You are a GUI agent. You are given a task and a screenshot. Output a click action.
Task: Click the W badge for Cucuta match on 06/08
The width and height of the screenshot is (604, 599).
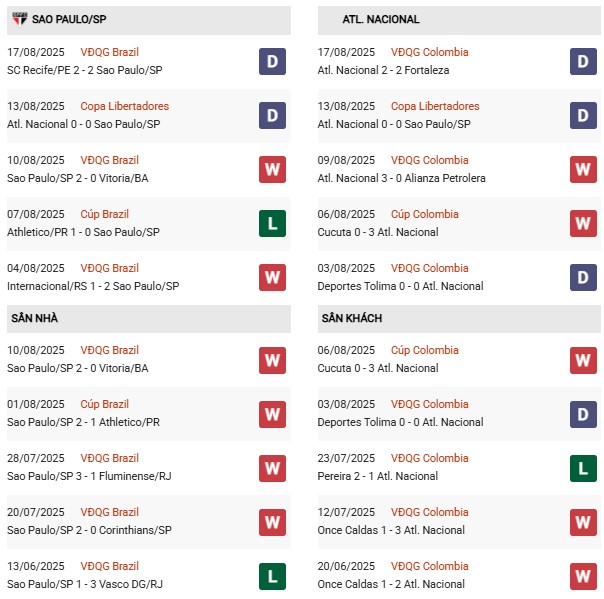[x=583, y=224]
